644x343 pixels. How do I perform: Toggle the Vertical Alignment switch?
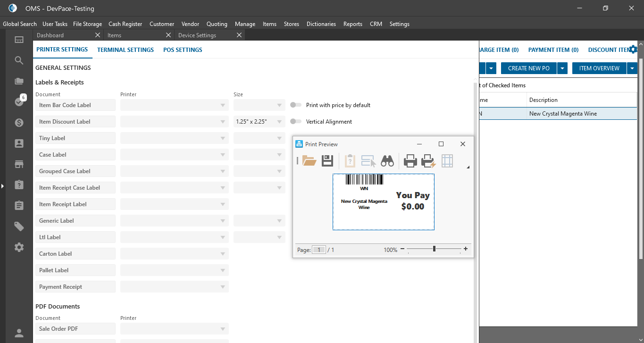coord(296,122)
